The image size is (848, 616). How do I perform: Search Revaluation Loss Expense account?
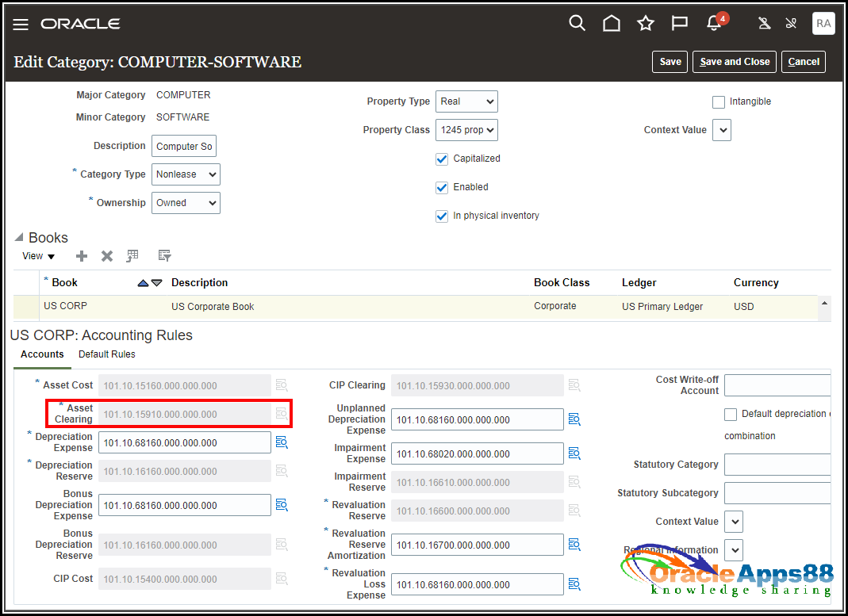click(x=574, y=584)
